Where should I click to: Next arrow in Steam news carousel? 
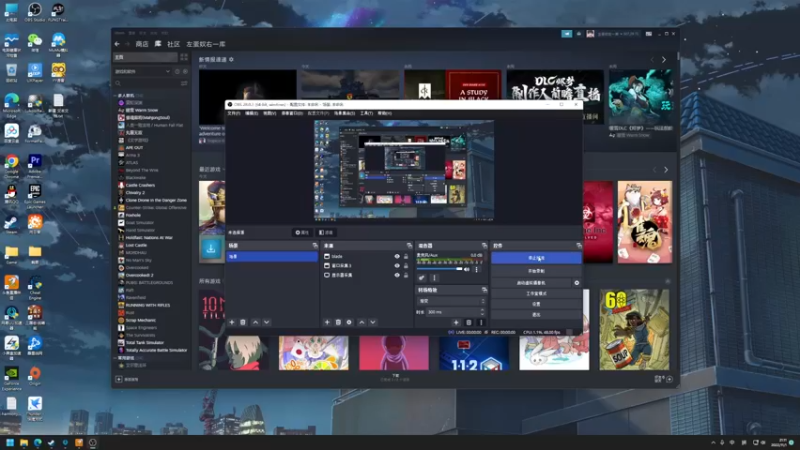[664, 60]
